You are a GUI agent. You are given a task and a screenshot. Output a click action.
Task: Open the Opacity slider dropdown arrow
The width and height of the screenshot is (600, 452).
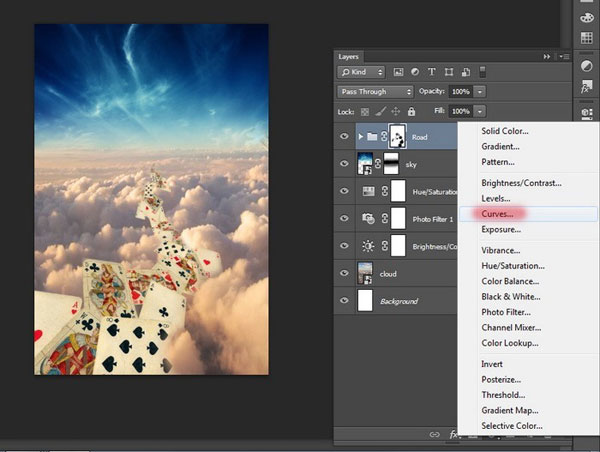point(479,91)
